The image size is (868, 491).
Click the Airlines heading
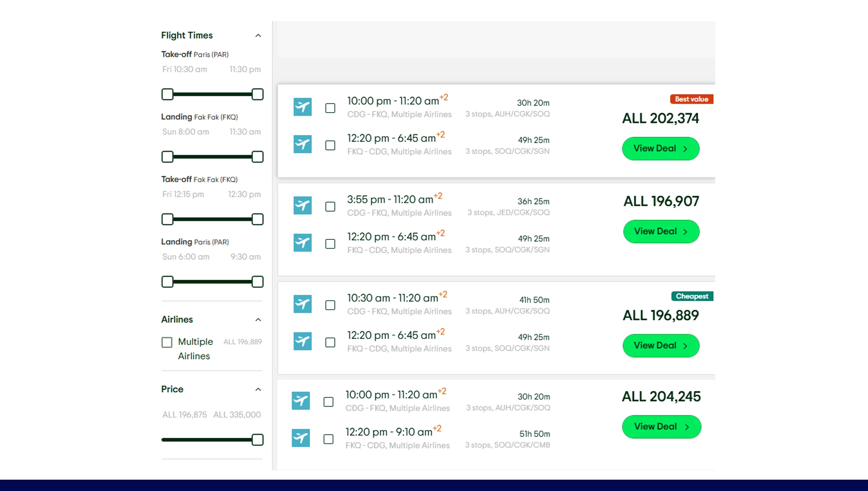tap(177, 320)
